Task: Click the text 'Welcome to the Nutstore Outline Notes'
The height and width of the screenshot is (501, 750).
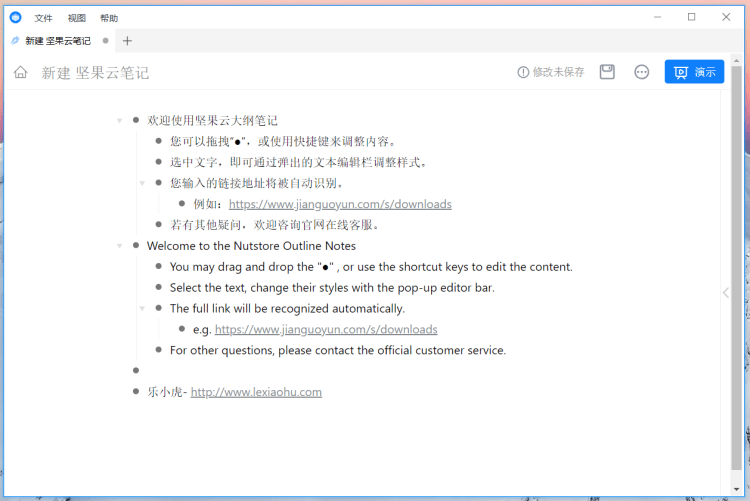Action: 251,246
